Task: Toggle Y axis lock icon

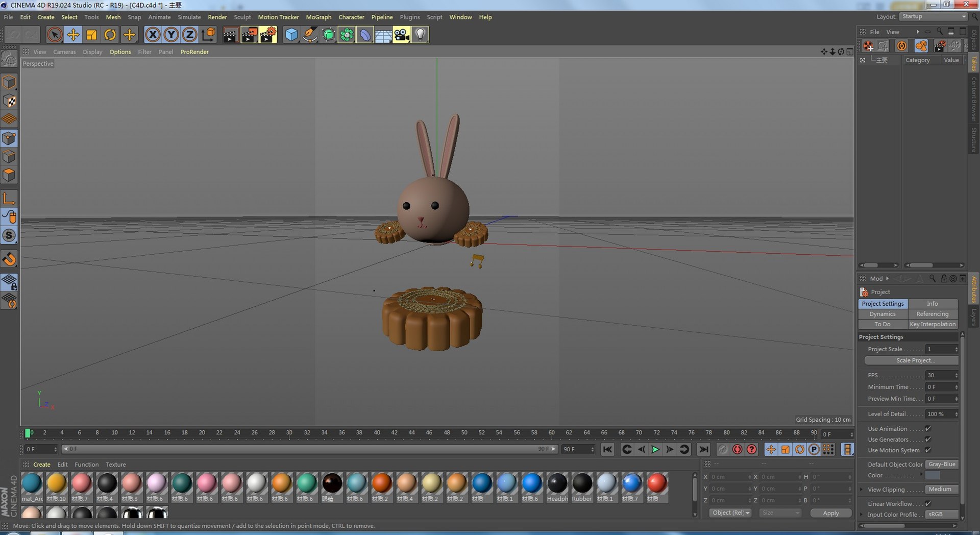Action: pos(171,35)
